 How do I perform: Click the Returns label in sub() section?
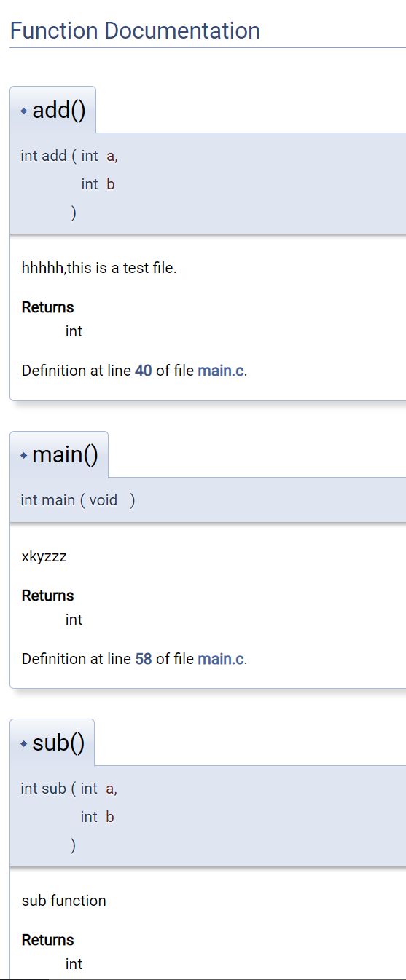tap(48, 940)
